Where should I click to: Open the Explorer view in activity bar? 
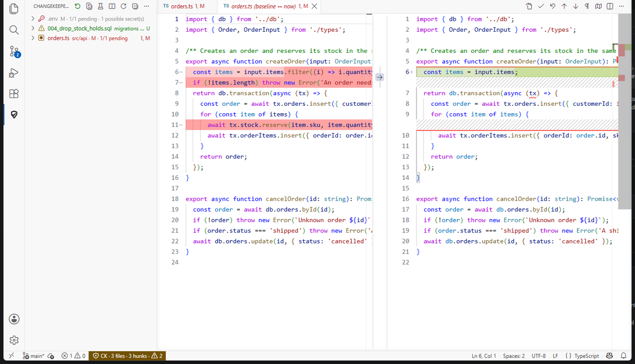(15, 7)
